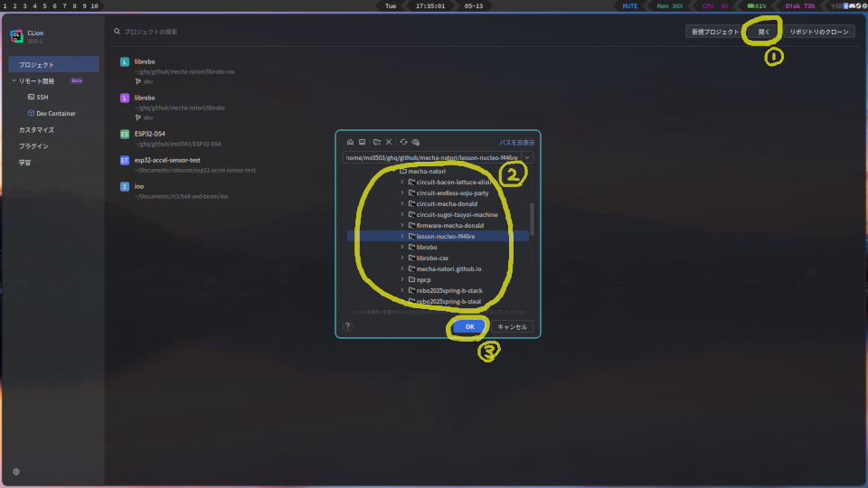Collapse the リモート開発 sidebar section
The image size is (868, 488).
coord(14,80)
